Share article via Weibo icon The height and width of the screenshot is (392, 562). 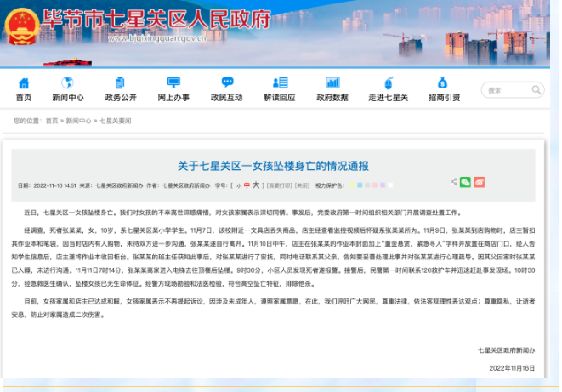[x=479, y=182]
